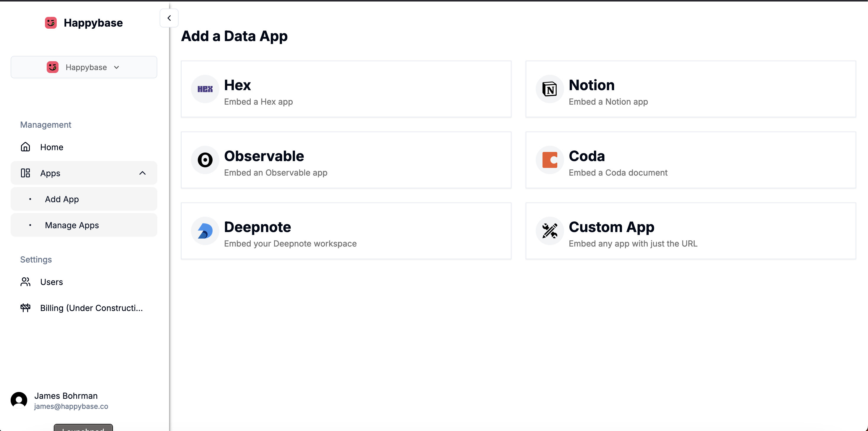The height and width of the screenshot is (431, 868).
Task: Collapse the Apps section chevron
Action: (x=142, y=173)
